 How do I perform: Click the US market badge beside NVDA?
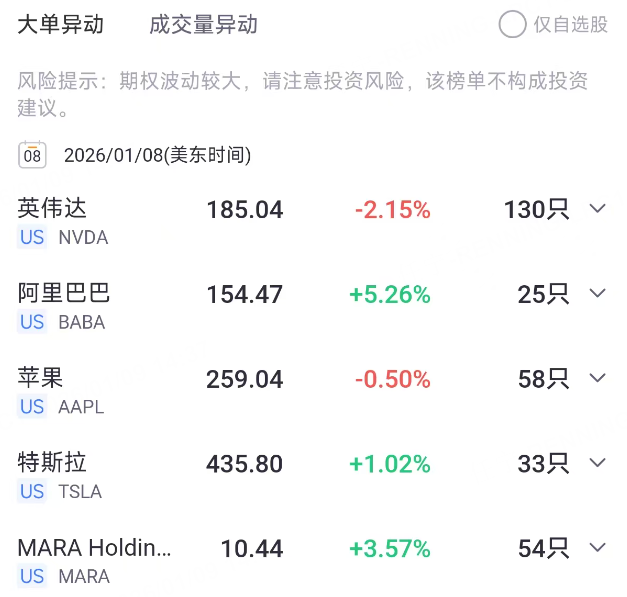click(x=32, y=238)
